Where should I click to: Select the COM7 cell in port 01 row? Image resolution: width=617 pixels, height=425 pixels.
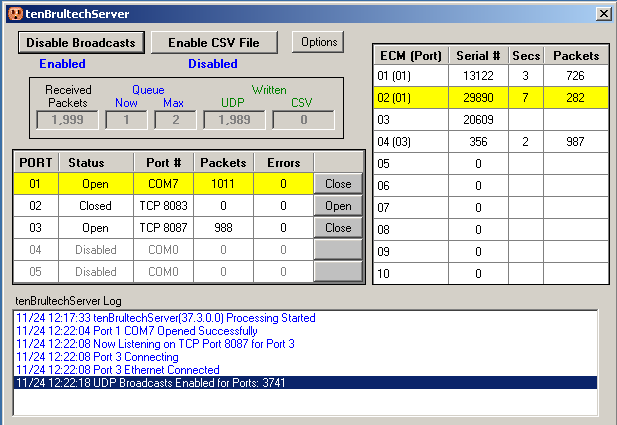coord(163,184)
